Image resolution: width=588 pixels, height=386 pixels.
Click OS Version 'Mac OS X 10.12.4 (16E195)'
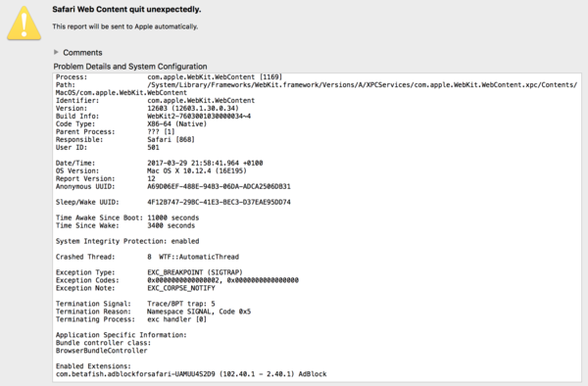click(x=197, y=170)
